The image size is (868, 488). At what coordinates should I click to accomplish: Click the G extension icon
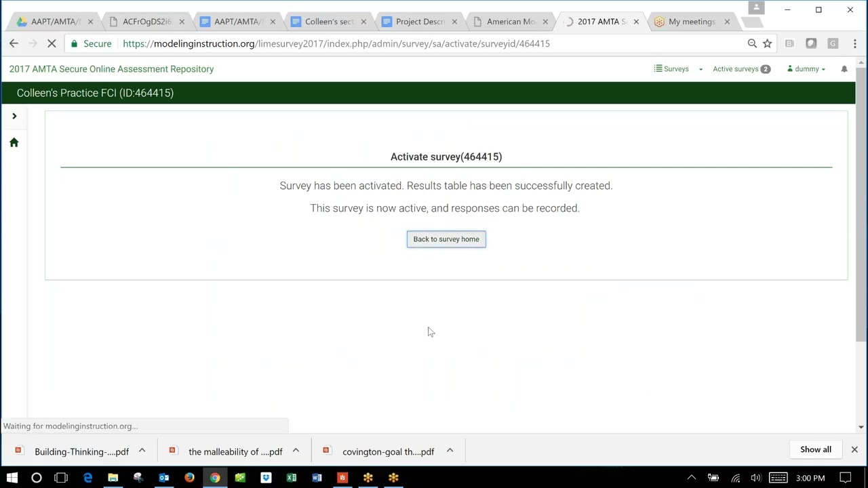pos(833,43)
